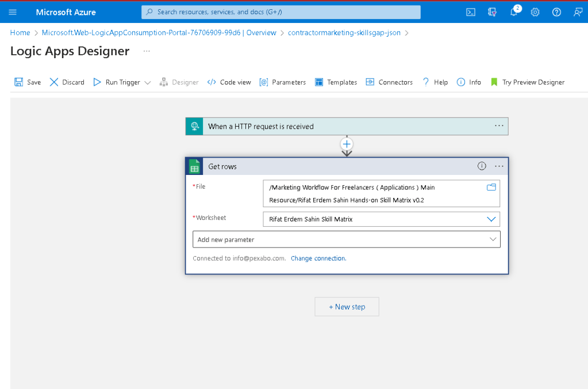
Task: Click the Google Sheets icon on Get rows
Action: pyautogui.click(x=194, y=166)
